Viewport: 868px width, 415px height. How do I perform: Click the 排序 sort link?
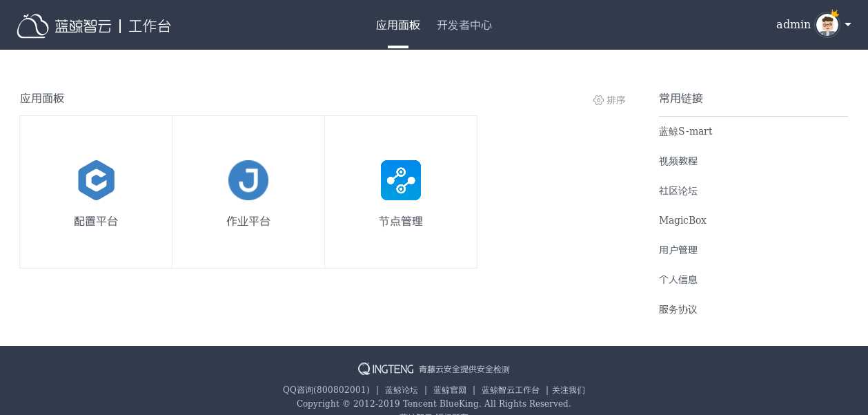click(x=616, y=100)
